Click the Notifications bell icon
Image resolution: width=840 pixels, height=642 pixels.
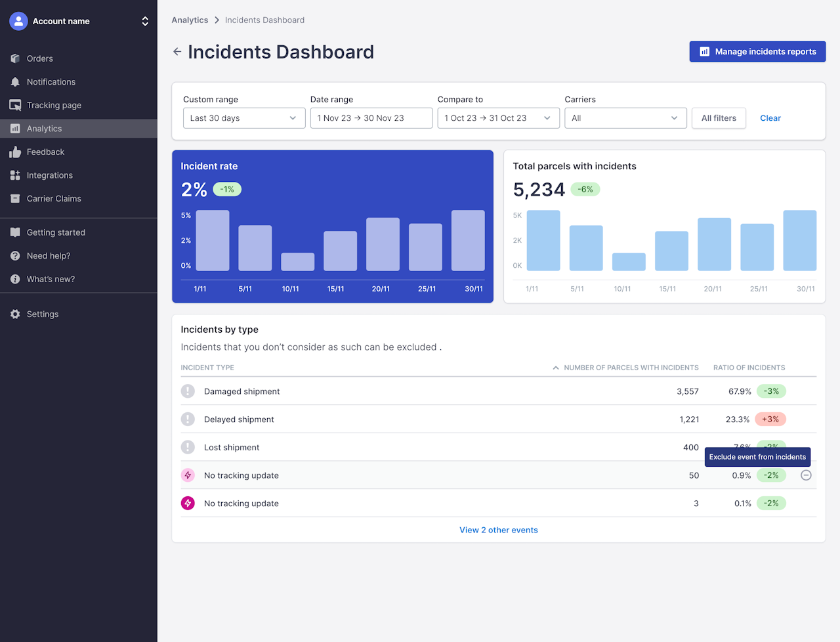[x=15, y=82]
